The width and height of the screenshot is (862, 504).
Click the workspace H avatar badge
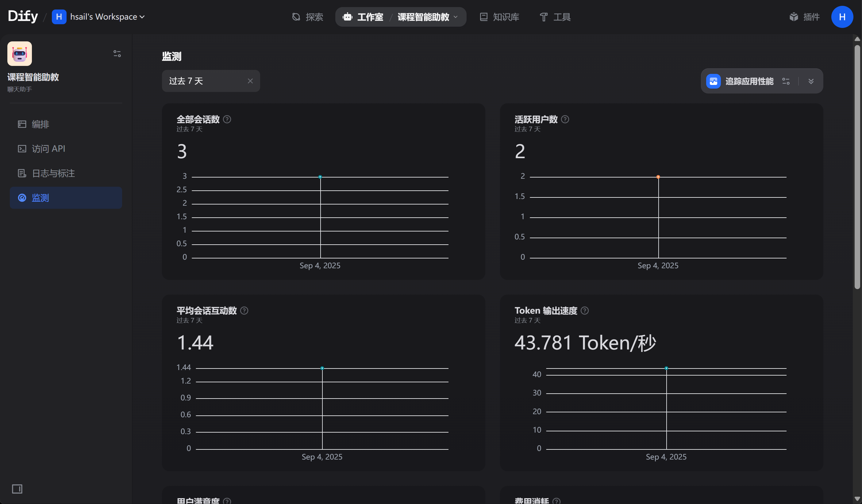[x=59, y=17]
